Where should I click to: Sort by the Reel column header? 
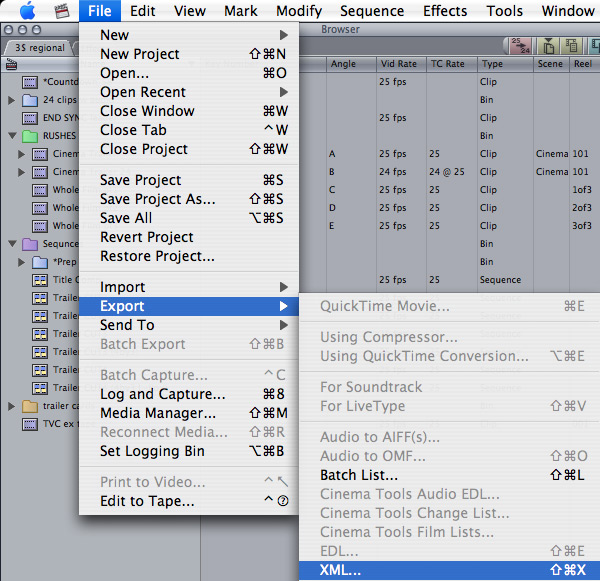(x=584, y=64)
